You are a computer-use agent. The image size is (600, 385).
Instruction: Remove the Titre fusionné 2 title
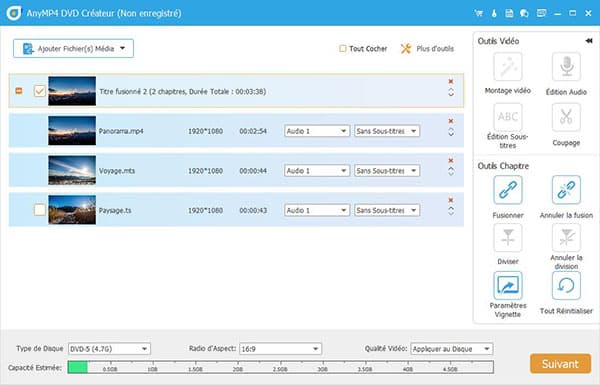click(x=451, y=82)
